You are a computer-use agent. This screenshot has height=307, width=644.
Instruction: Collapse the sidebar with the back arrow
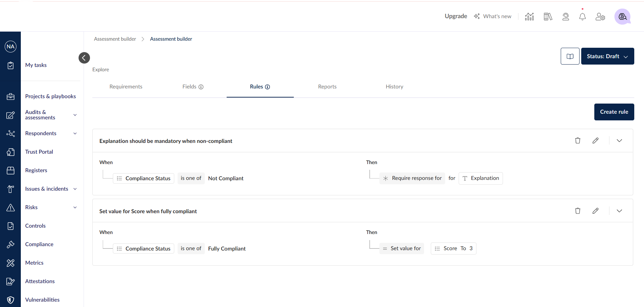84,58
